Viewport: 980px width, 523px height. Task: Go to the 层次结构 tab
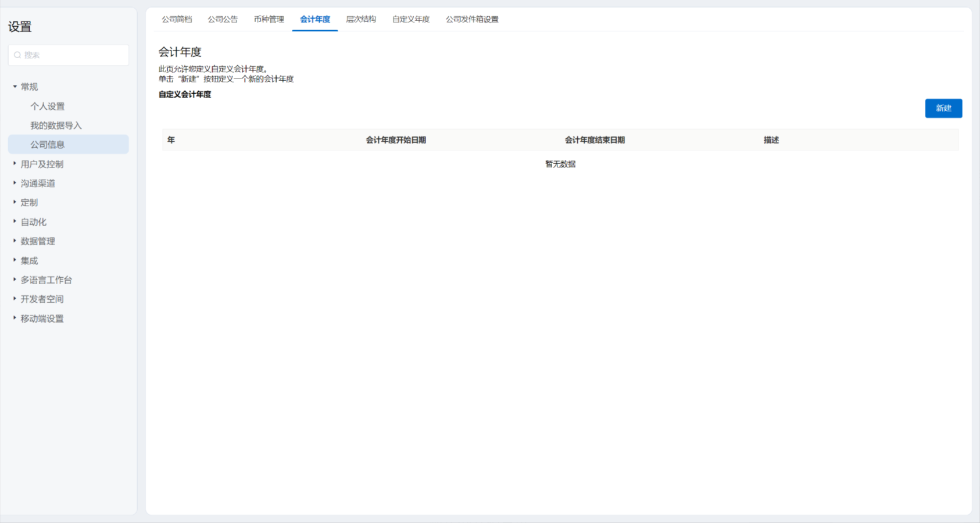(361, 19)
